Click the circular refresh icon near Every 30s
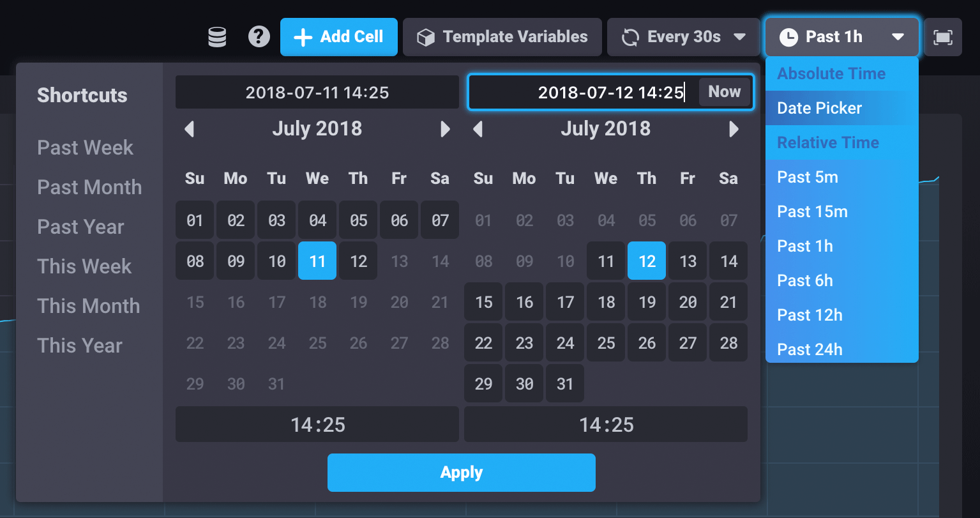This screenshot has height=518, width=980. coord(629,36)
